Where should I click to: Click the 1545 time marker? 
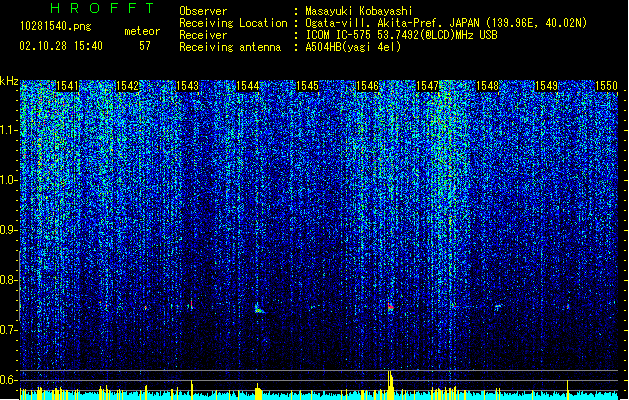pos(307,86)
